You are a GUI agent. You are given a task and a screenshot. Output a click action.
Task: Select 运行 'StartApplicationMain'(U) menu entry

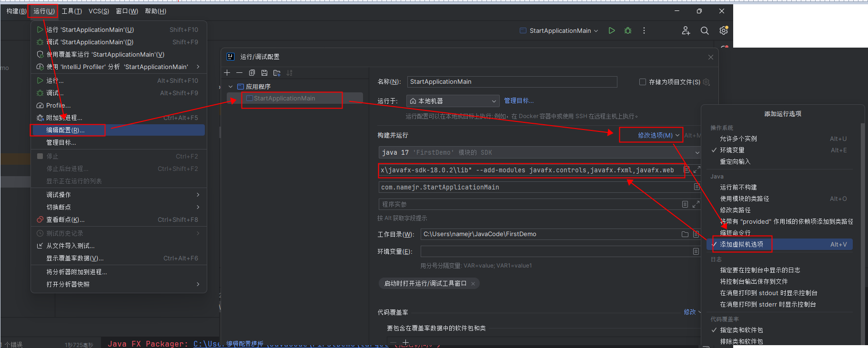(119, 30)
